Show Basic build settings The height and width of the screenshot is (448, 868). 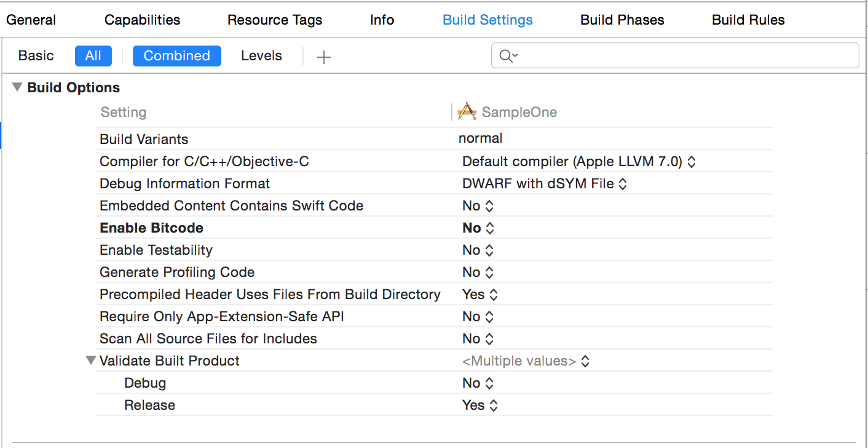coord(36,56)
